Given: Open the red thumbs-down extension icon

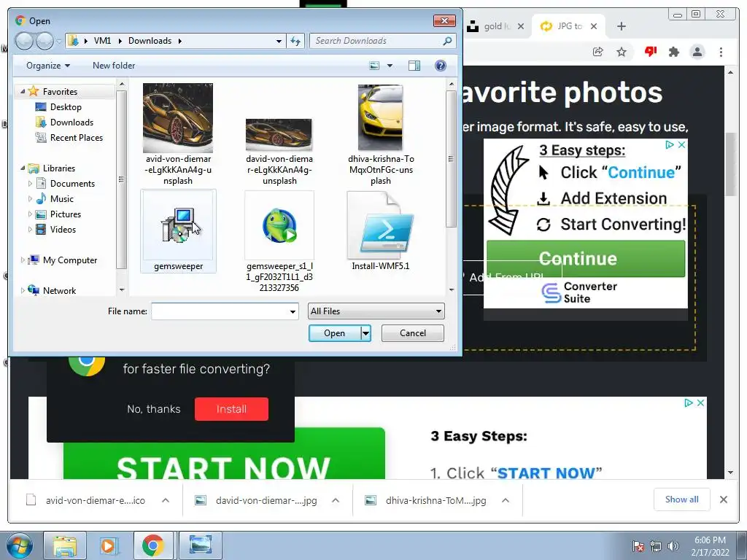Looking at the screenshot, I should (650, 52).
